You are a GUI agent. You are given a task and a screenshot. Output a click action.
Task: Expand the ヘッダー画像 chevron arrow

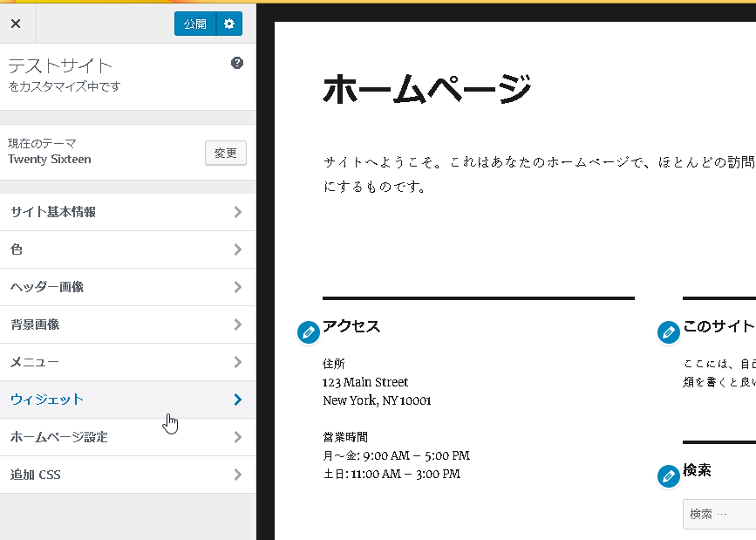pos(238,287)
